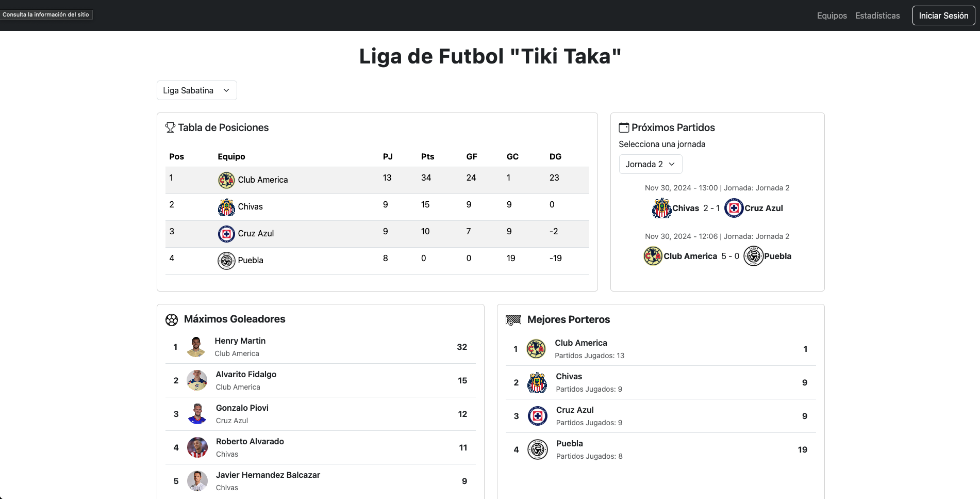
Task: Click soccer ball icon by Máximos Goleadores
Action: pyautogui.click(x=172, y=320)
